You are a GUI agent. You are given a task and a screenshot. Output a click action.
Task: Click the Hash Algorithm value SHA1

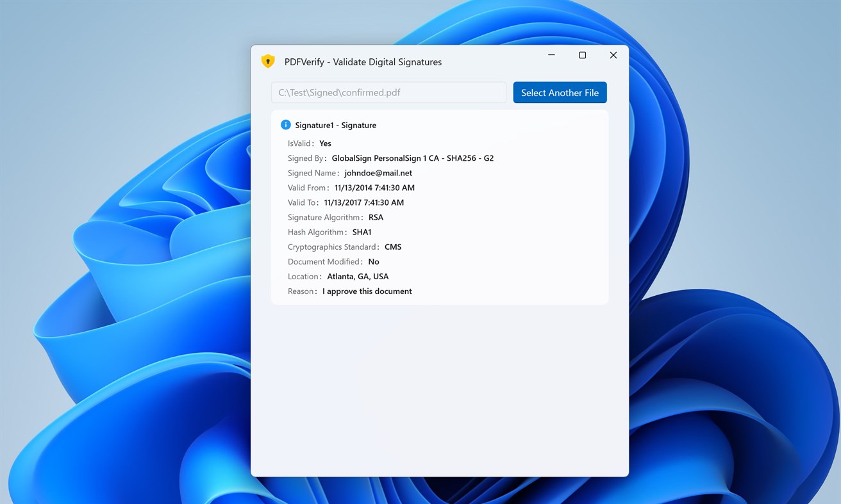[362, 232]
